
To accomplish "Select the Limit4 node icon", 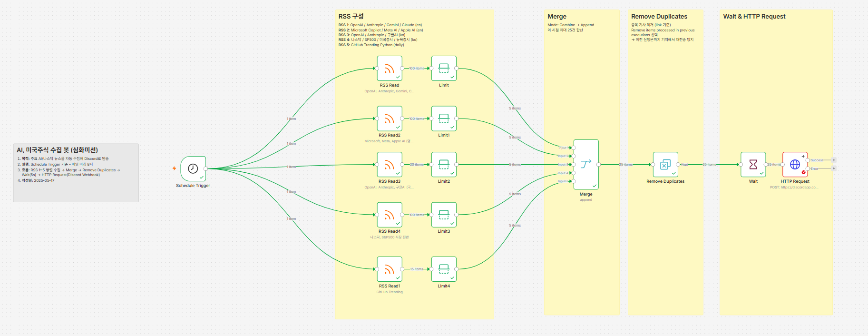I will [444, 269].
